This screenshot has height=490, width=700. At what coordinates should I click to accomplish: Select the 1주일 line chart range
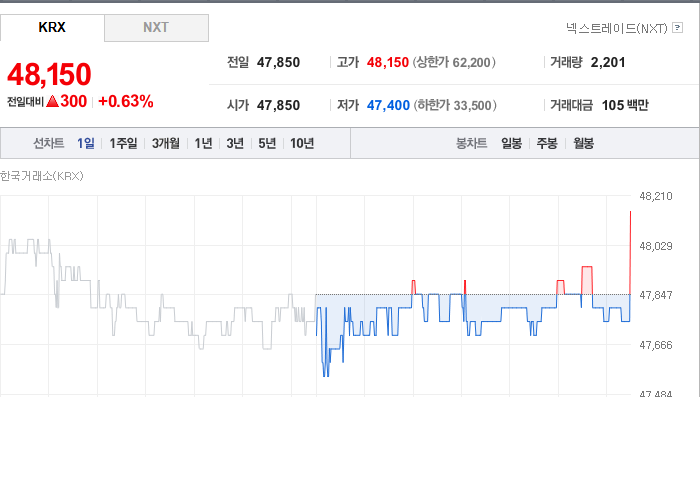pos(123,143)
